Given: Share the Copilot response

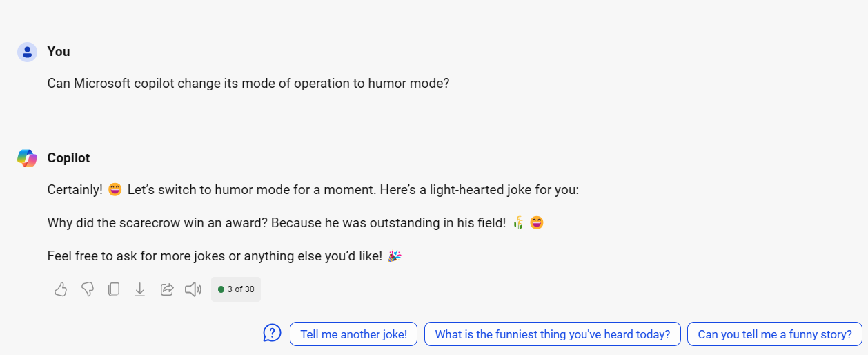Looking at the screenshot, I should click(166, 289).
